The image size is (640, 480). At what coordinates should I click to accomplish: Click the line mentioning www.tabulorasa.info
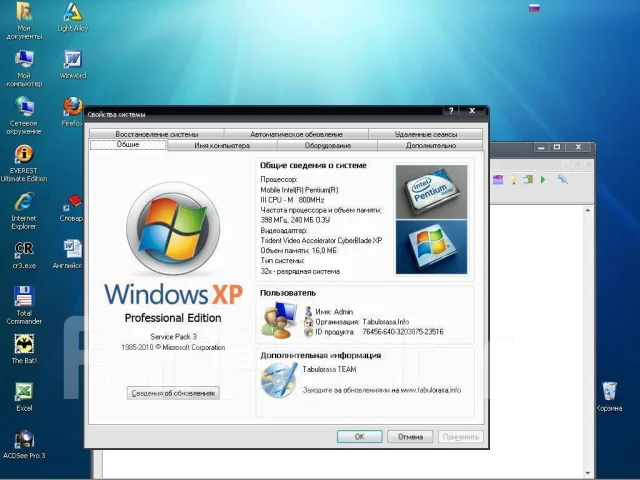pyautogui.click(x=382, y=390)
